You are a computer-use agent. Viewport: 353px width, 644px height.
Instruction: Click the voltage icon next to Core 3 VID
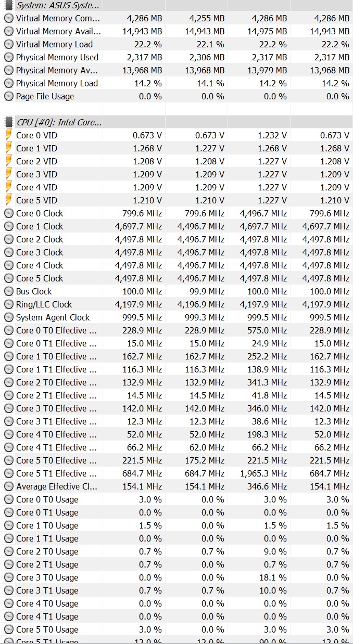(8, 174)
